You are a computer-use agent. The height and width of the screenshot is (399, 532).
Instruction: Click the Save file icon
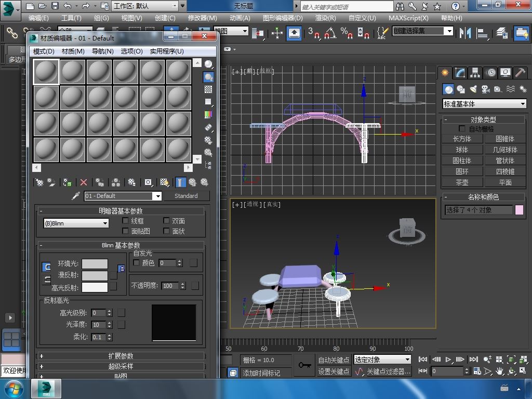(x=55, y=6)
